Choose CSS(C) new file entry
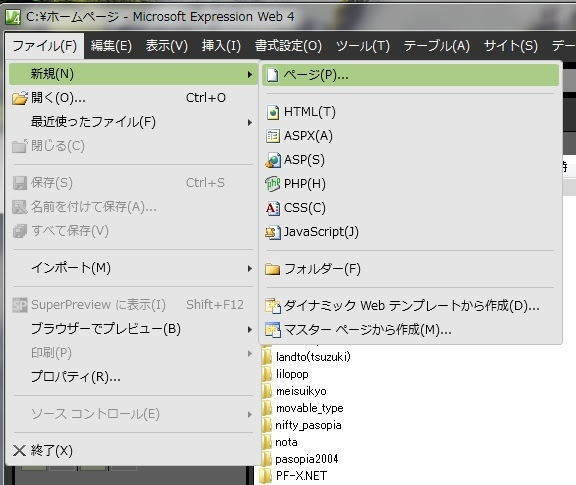 pos(410,208)
